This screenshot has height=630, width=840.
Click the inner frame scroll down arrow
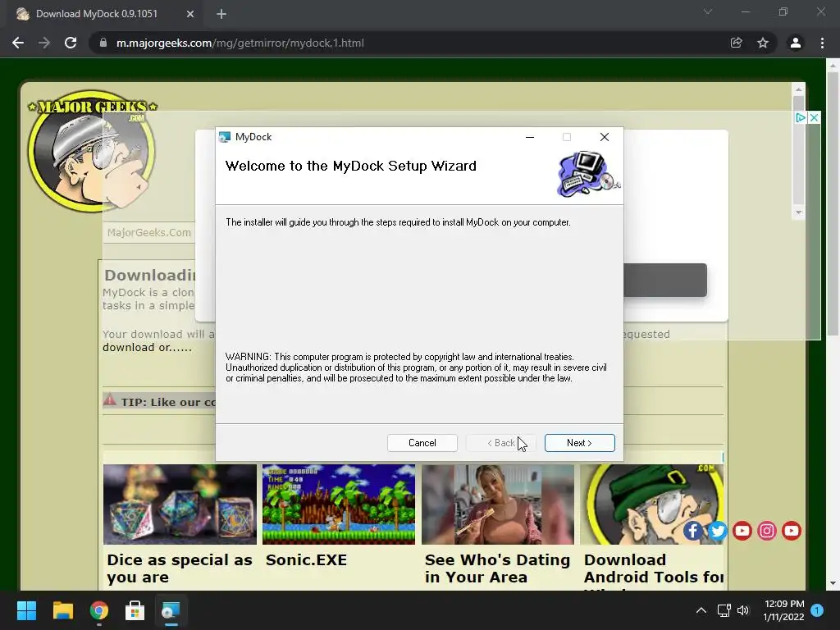click(x=798, y=212)
